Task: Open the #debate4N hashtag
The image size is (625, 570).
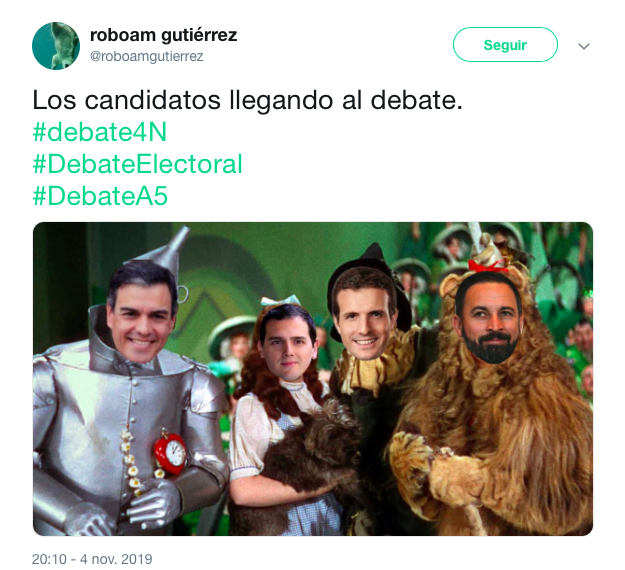Action: click(x=100, y=132)
